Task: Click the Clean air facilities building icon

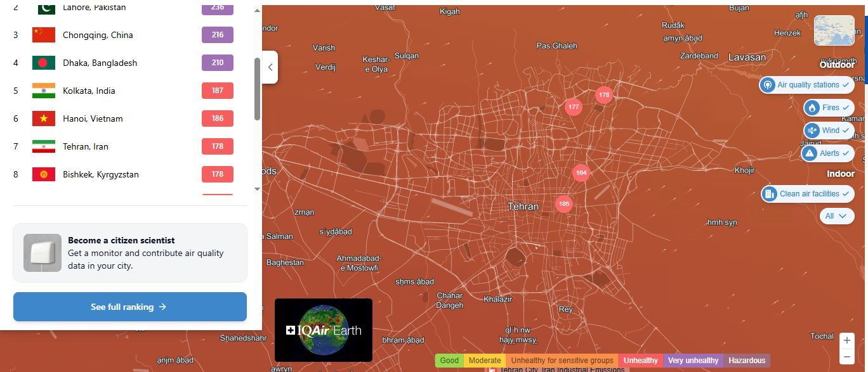Action: pos(770,193)
